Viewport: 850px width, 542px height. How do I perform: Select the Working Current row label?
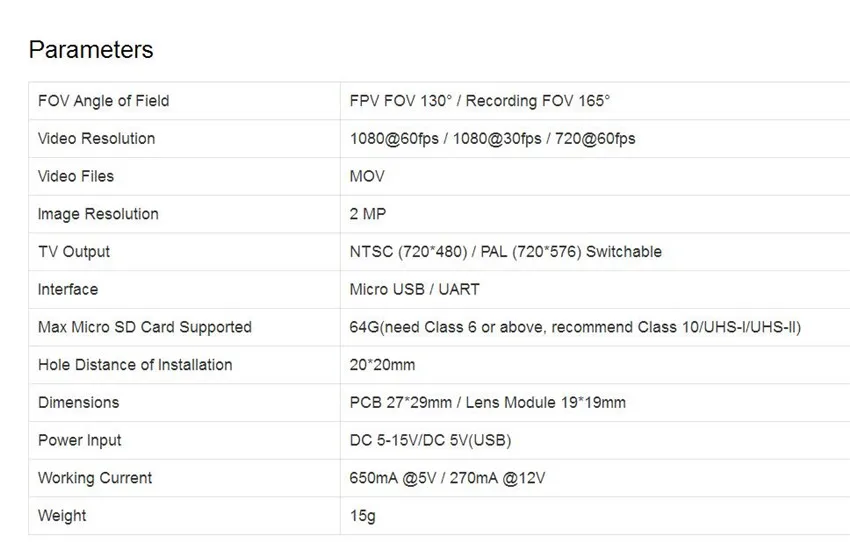click(95, 478)
